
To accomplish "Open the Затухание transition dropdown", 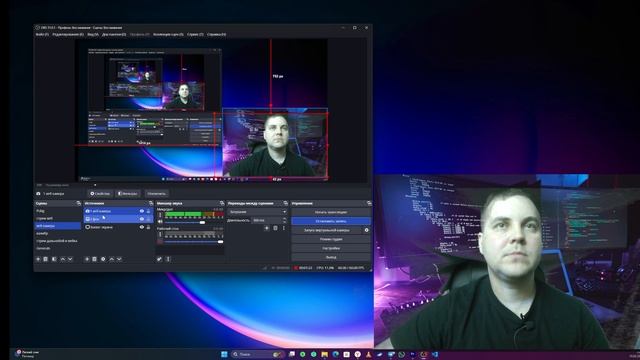I will [x=258, y=212].
